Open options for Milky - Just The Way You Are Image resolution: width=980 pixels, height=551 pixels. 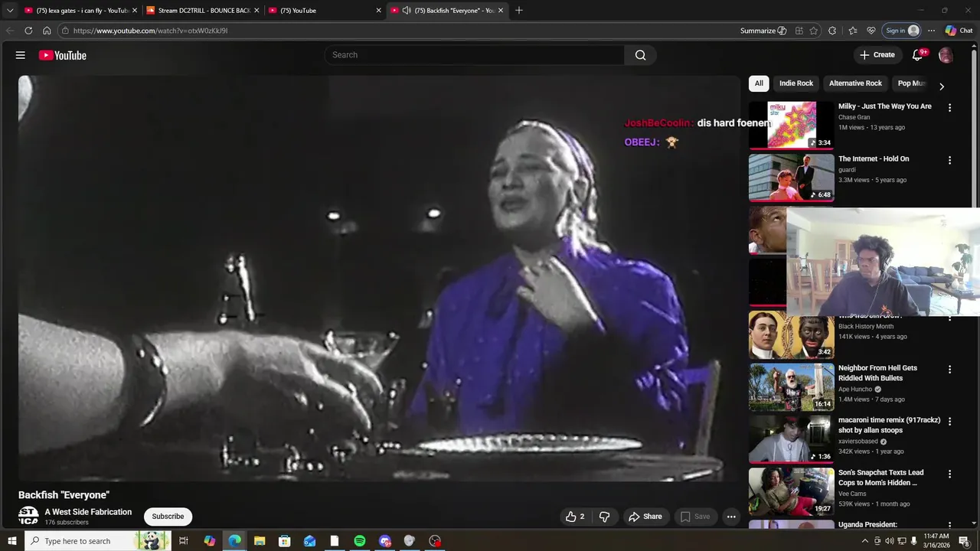pyautogui.click(x=949, y=108)
